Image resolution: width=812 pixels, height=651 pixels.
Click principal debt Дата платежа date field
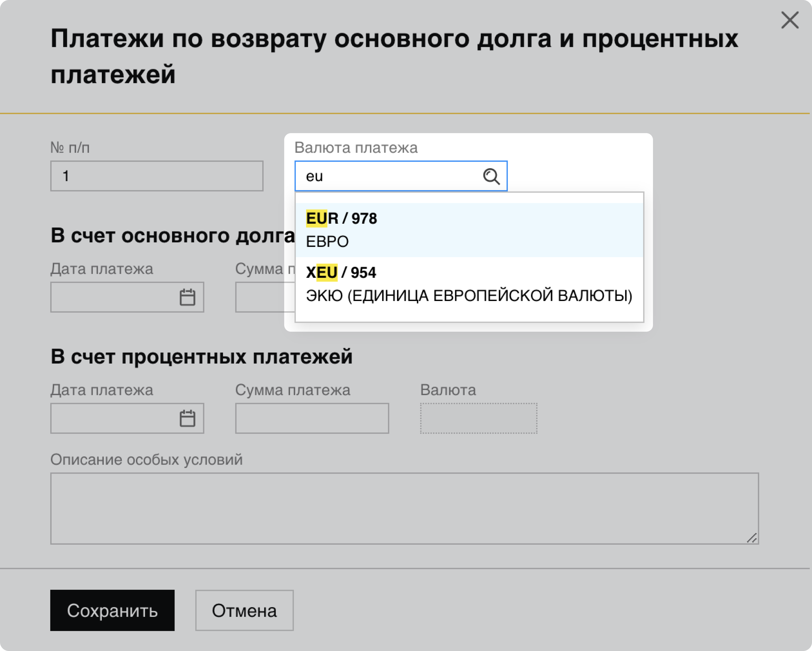click(113, 297)
